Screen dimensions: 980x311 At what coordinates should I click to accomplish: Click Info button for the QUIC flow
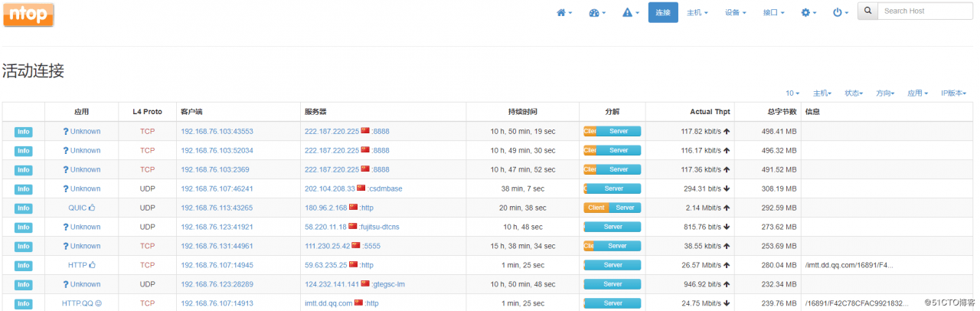click(x=23, y=208)
